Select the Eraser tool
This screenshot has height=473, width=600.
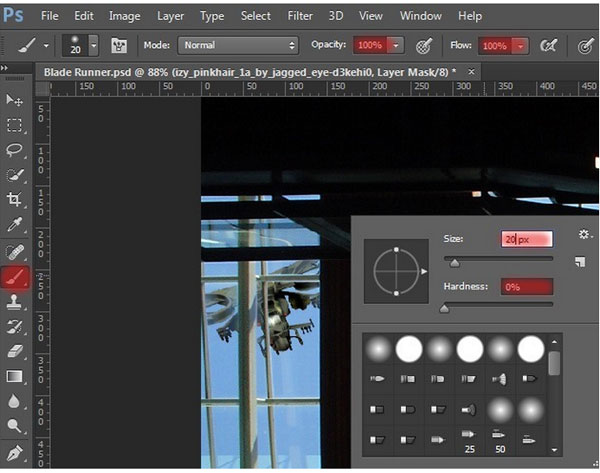[x=14, y=351]
